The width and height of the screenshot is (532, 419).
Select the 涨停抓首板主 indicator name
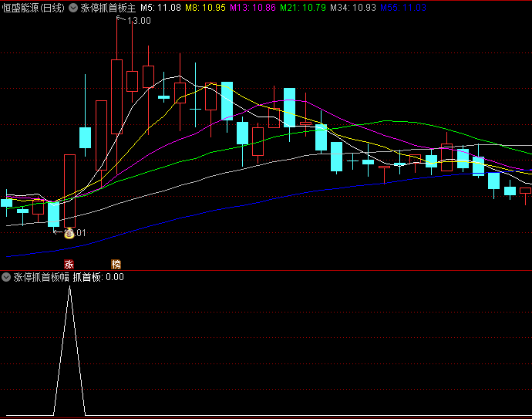click(x=108, y=8)
